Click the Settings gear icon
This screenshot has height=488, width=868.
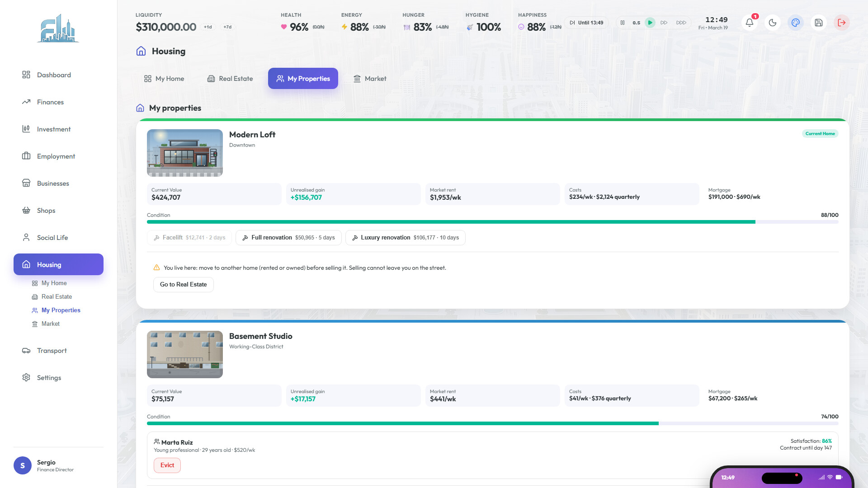coord(26,378)
